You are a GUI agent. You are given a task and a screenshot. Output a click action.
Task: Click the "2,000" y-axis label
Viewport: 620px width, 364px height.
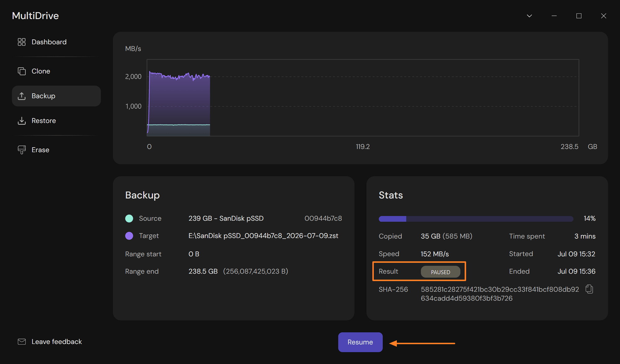[133, 77]
